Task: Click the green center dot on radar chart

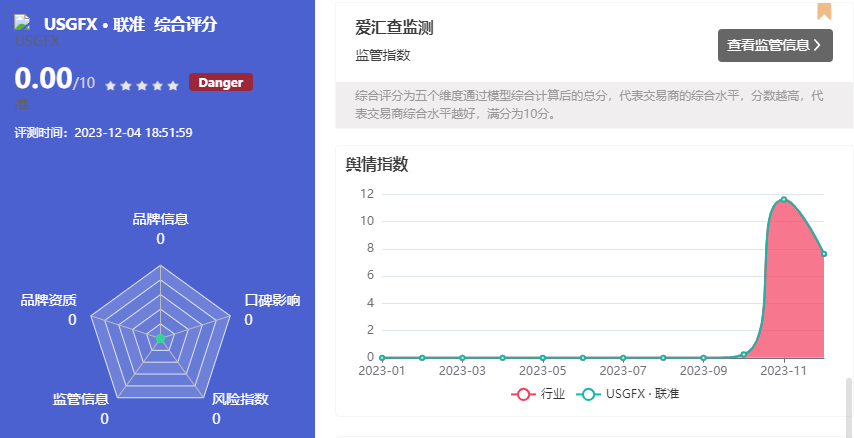Action: [160, 338]
